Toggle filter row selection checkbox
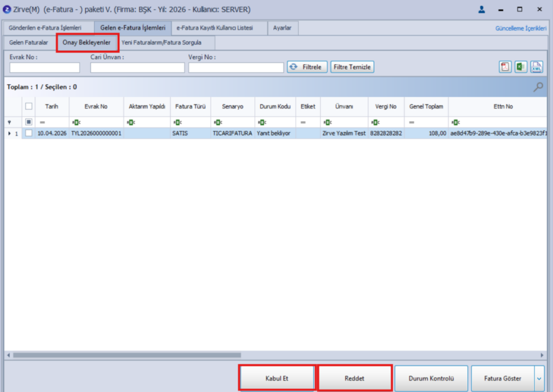Viewport: 553px width, 392px height. [29, 122]
